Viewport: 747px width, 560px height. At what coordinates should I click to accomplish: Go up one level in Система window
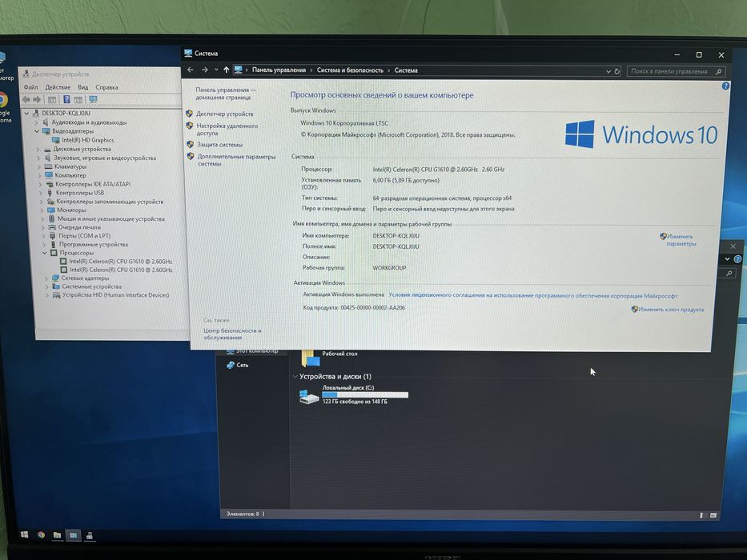pyautogui.click(x=226, y=70)
